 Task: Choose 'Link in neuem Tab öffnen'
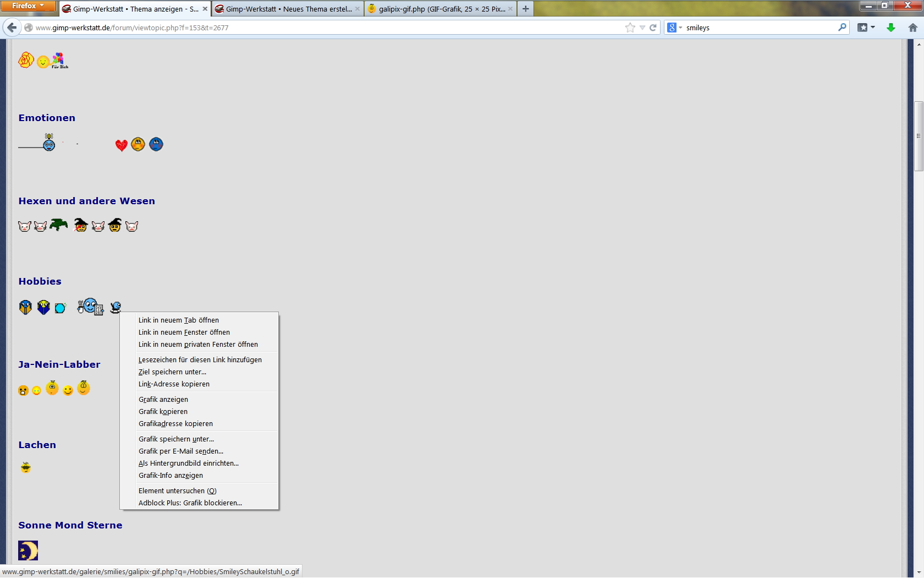pos(199,320)
